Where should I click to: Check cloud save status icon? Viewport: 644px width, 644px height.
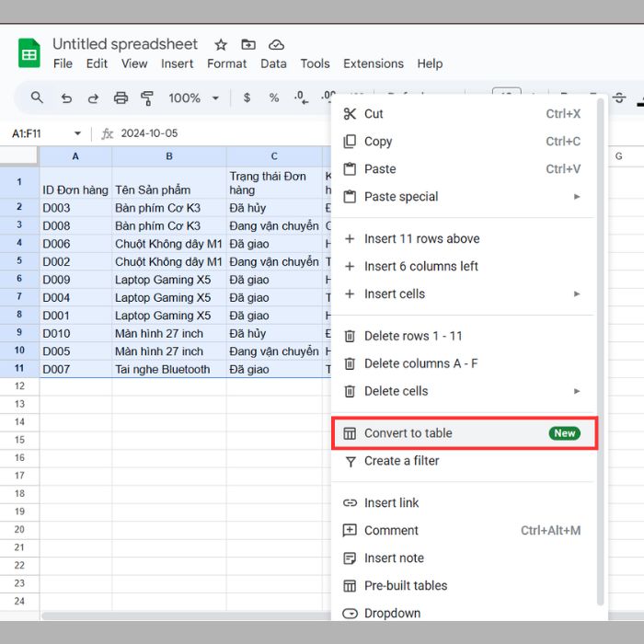[276, 44]
